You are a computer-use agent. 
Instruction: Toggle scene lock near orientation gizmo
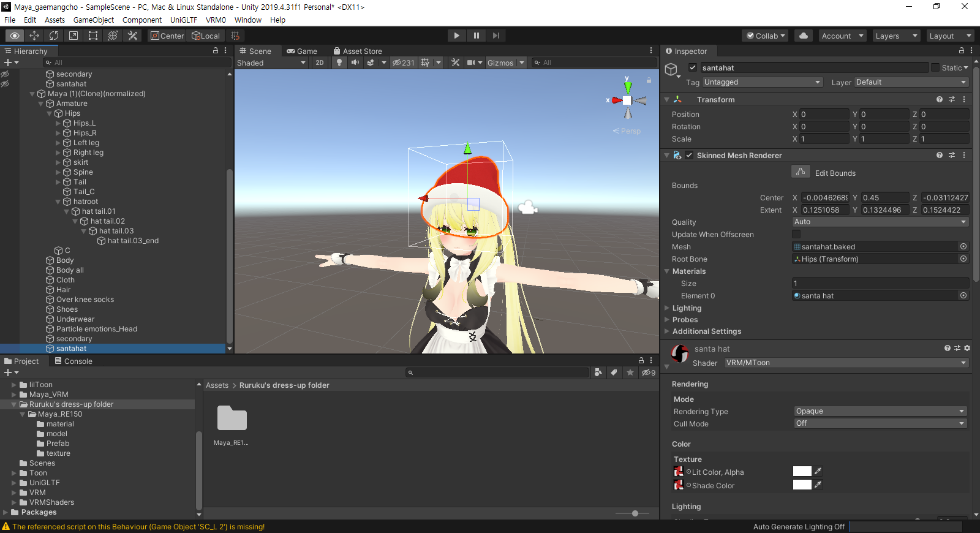click(x=649, y=80)
